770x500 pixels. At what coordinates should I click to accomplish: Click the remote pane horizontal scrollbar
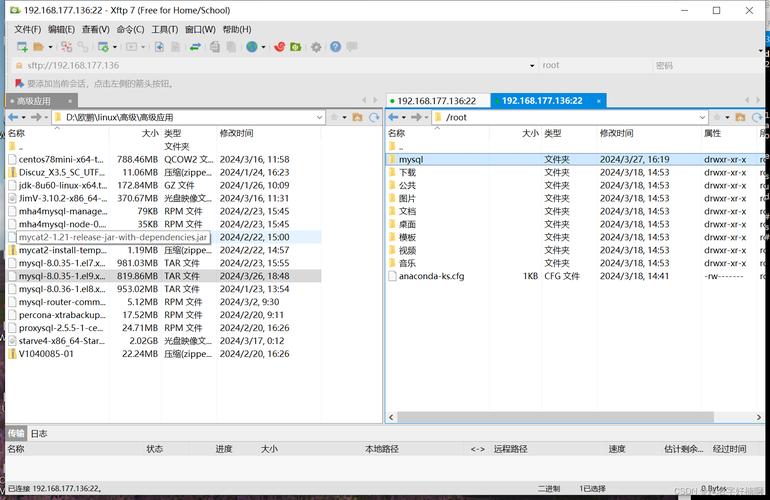[x=555, y=417]
